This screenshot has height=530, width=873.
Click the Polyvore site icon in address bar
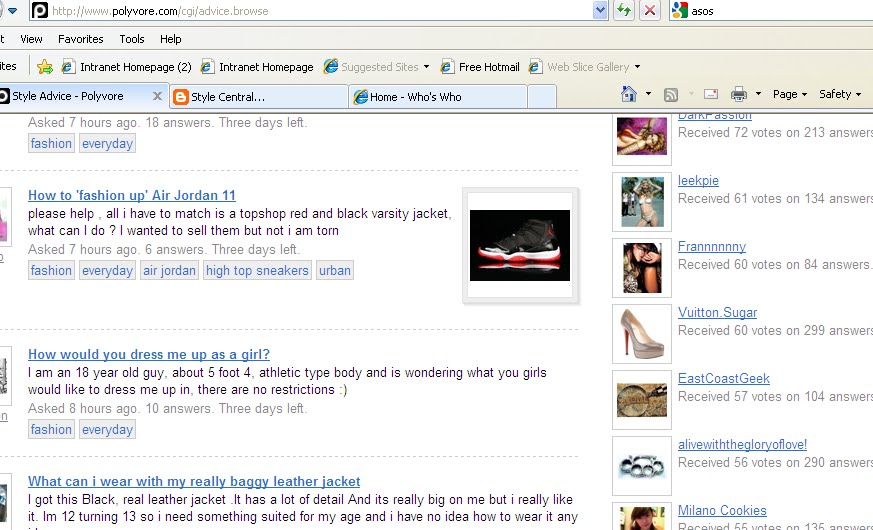click(40, 10)
